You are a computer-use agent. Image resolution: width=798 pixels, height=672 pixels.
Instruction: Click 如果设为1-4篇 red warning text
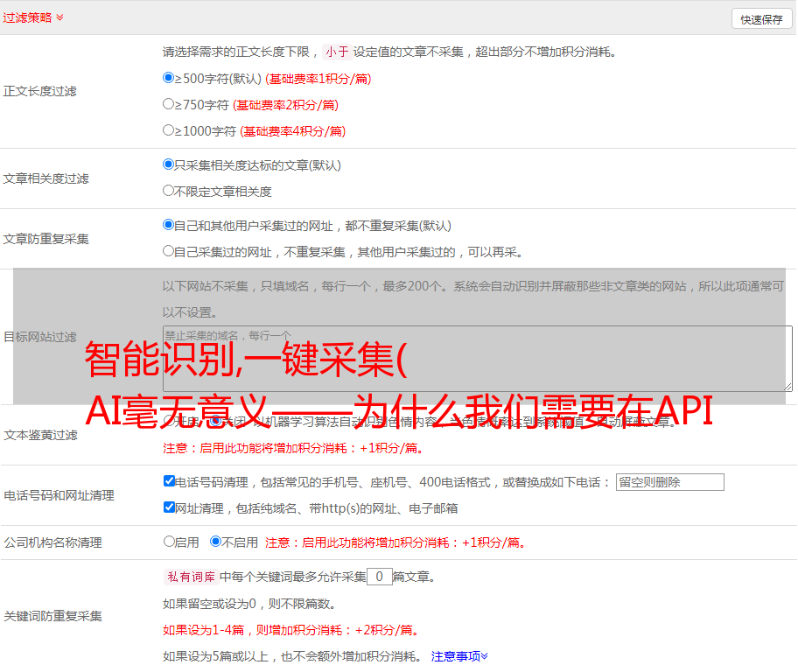pos(292,630)
